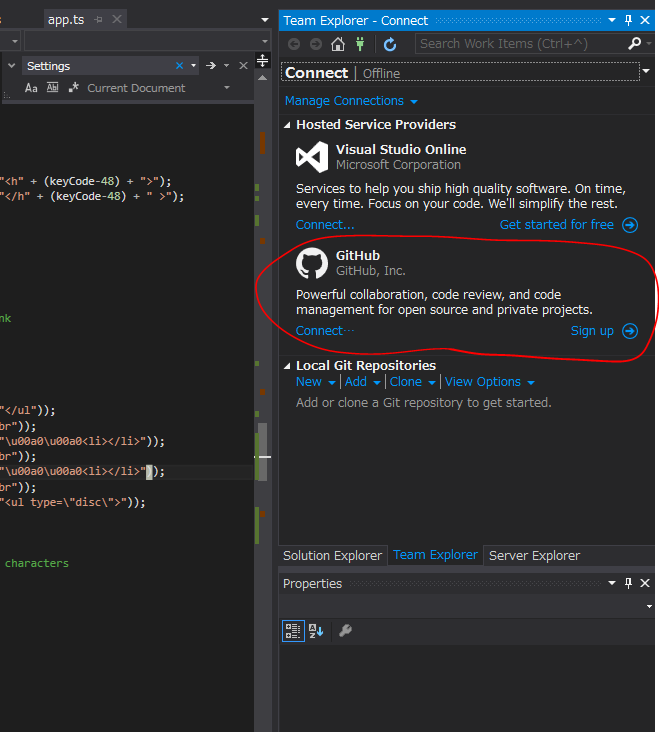This screenshot has height=732, width=659.
Task: Open the New repository dropdown
Action: click(x=316, y=382)
